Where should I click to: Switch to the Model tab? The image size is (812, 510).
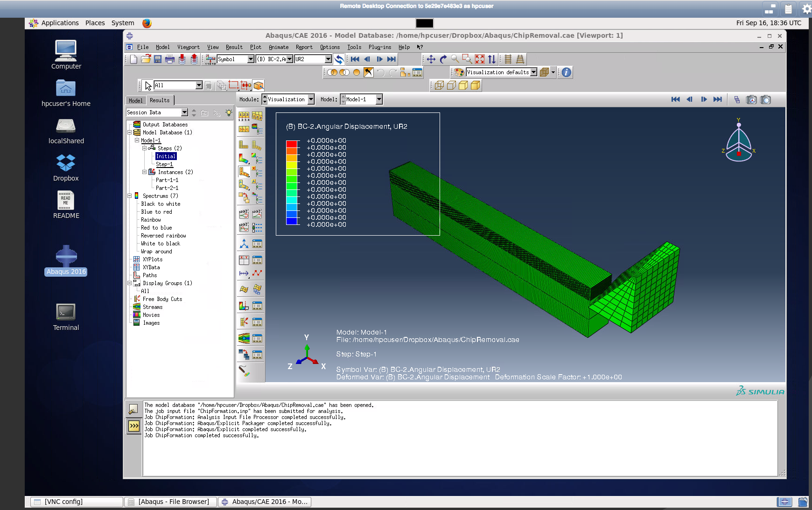pyautogui.click(x=135, y=100)
